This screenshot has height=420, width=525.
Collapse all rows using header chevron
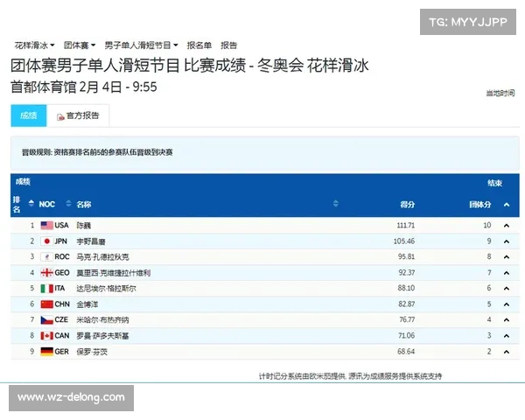click(x=507, y=204)
